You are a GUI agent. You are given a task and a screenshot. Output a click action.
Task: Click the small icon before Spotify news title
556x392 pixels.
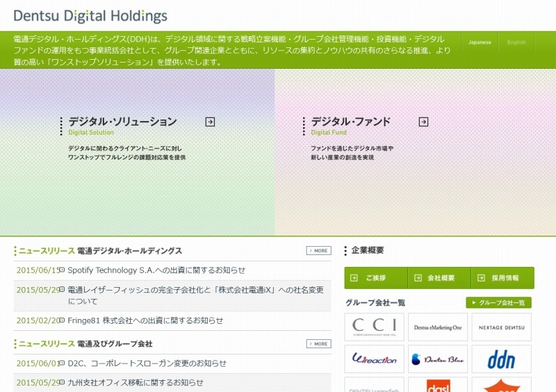(x=62, y=270)
